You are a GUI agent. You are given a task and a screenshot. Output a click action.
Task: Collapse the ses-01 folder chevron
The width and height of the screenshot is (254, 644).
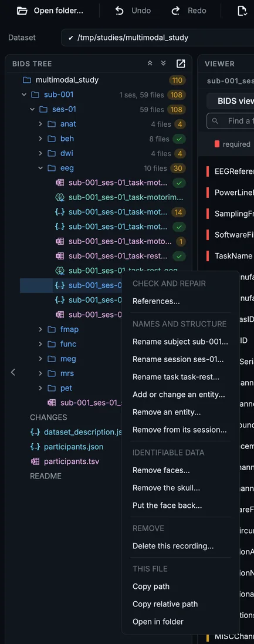(x=32, y=110)
